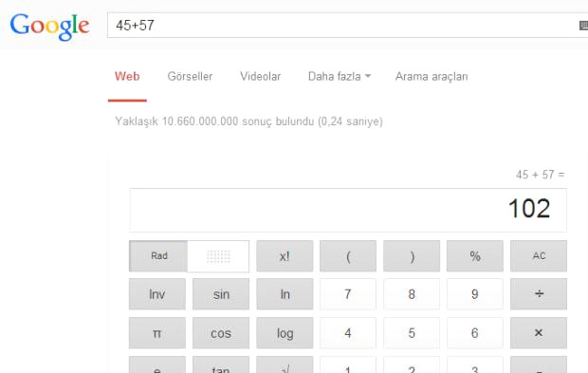Viewport: 588px width, 373px height.
Task: Expand the Daha fazla dropdown
Action: pos(340,76)
